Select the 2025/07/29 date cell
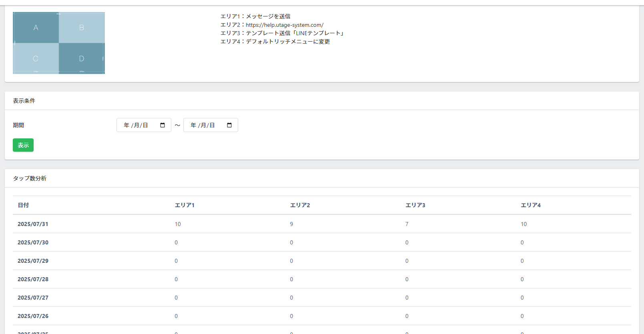 pyautogui.click(x=33, y=261)
